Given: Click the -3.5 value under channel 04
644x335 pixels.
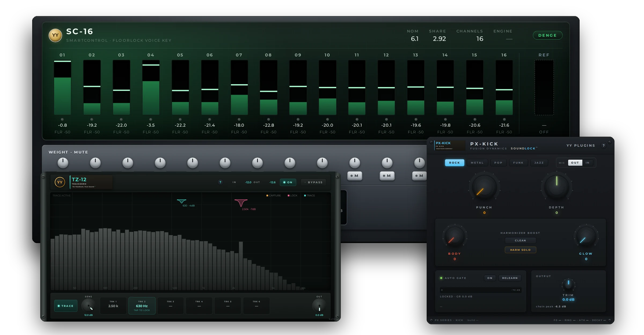Looking at the screenshot, I should (151, 125).
